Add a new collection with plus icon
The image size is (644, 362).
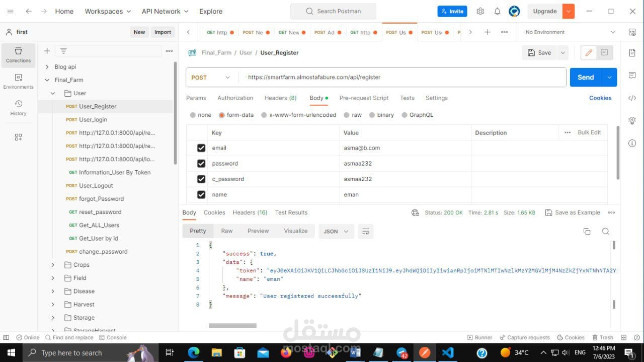coord(47,51)
